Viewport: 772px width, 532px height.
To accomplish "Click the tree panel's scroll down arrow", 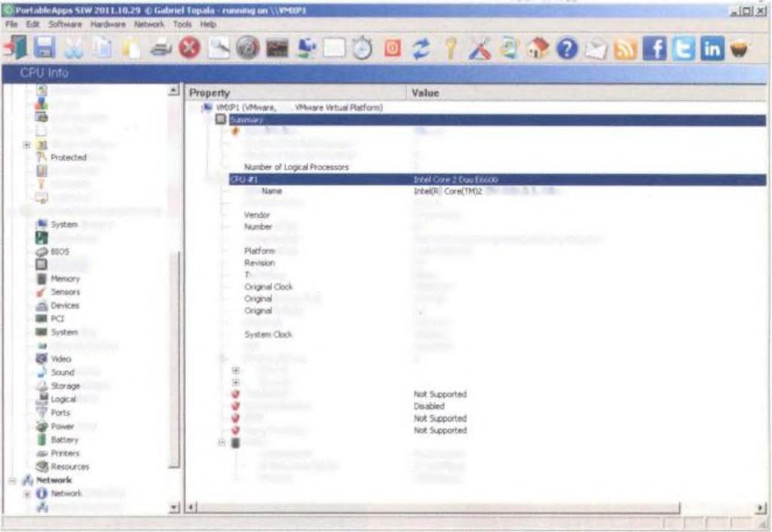I will [x=173, y=507].
